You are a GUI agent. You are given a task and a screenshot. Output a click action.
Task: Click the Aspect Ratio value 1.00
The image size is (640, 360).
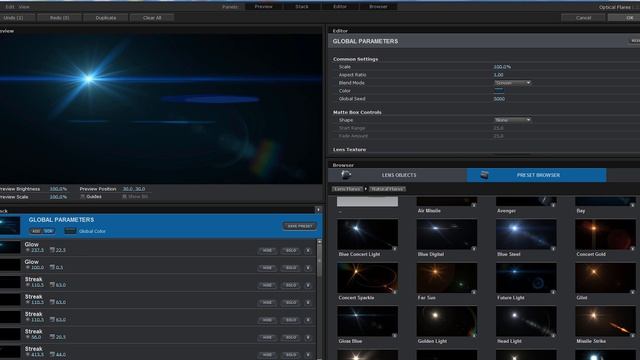tap(498, 75)
